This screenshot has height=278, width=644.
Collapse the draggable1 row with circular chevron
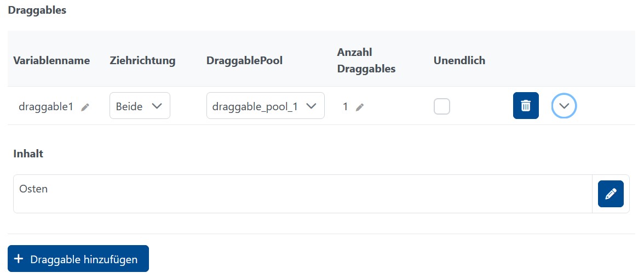point(564,106)
